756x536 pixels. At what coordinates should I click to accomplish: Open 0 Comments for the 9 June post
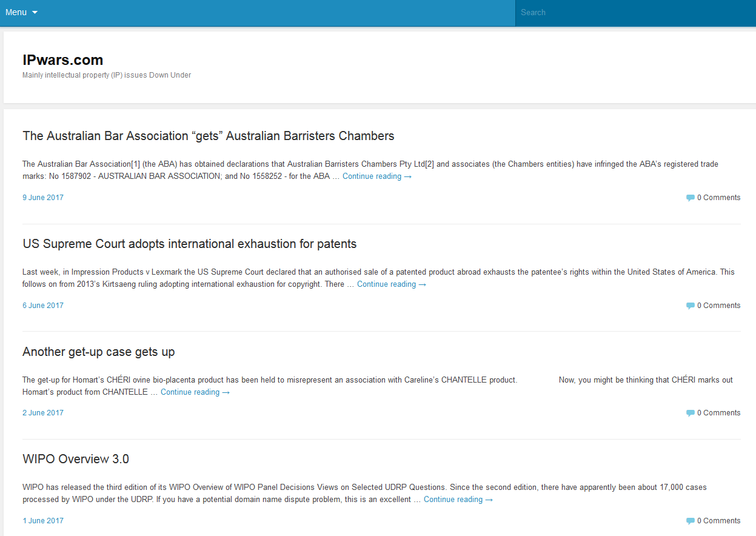pyautogui.click(x=718, y=198)
